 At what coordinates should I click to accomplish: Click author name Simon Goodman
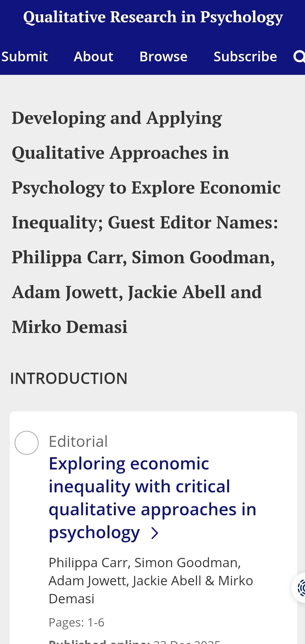(x=187, y=563)
